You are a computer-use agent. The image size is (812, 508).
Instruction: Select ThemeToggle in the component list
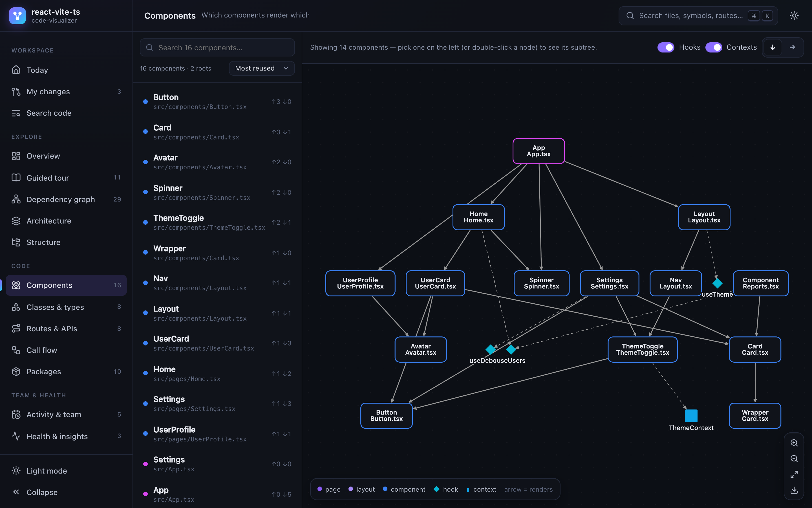pyautogui.click(x=217, y=222)
